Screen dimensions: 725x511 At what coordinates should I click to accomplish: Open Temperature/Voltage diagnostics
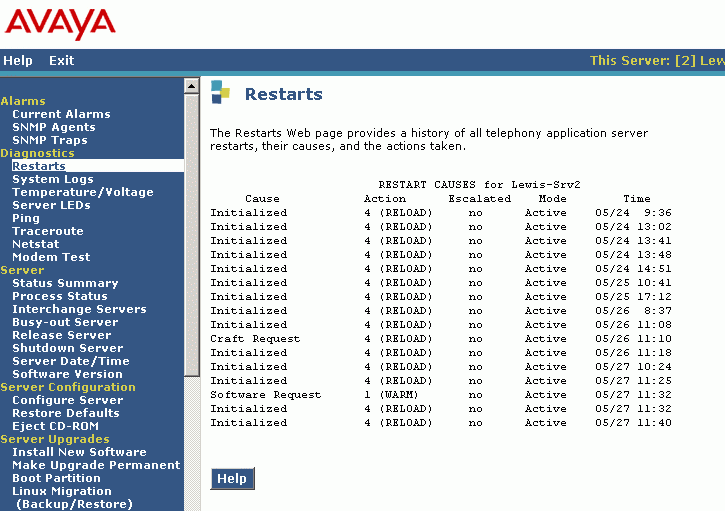[83, 192]
